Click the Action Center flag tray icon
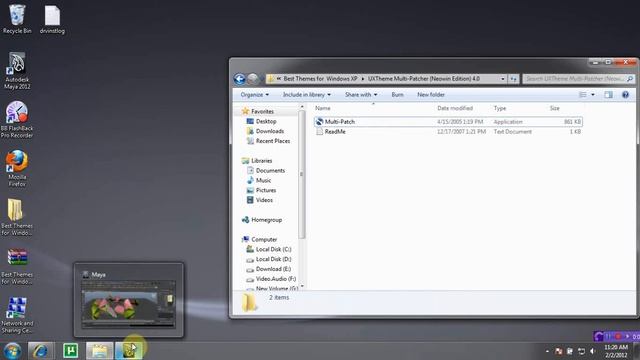Screen dimensions: 640x360 pyautogui.click(x=559, y=351)
